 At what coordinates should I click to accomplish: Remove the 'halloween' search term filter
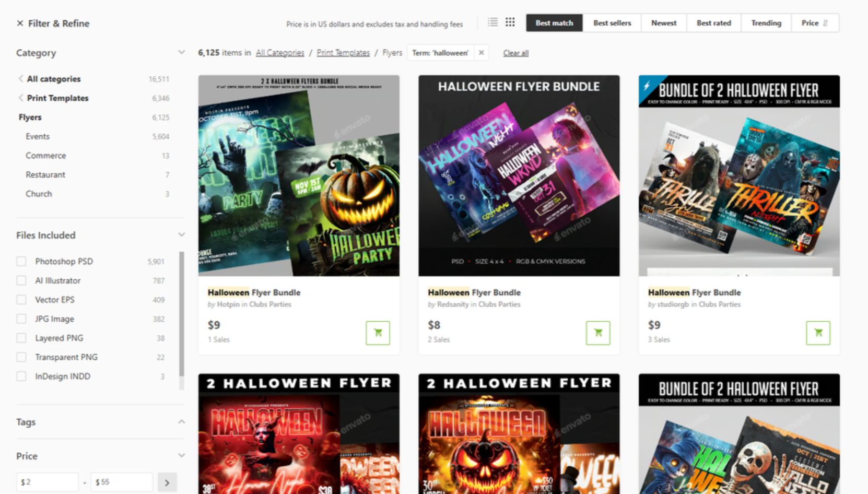481,52
